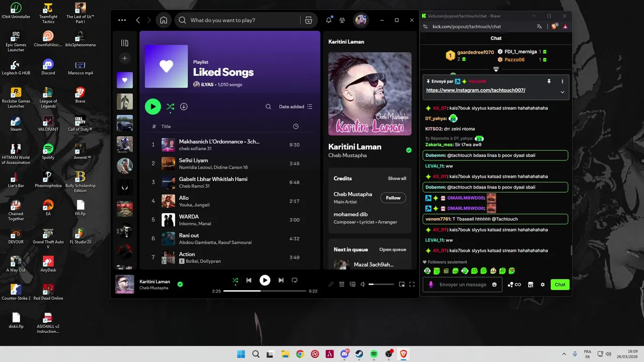
Task: Open translate icon in Brave address bar
Action: coord(539,27)
